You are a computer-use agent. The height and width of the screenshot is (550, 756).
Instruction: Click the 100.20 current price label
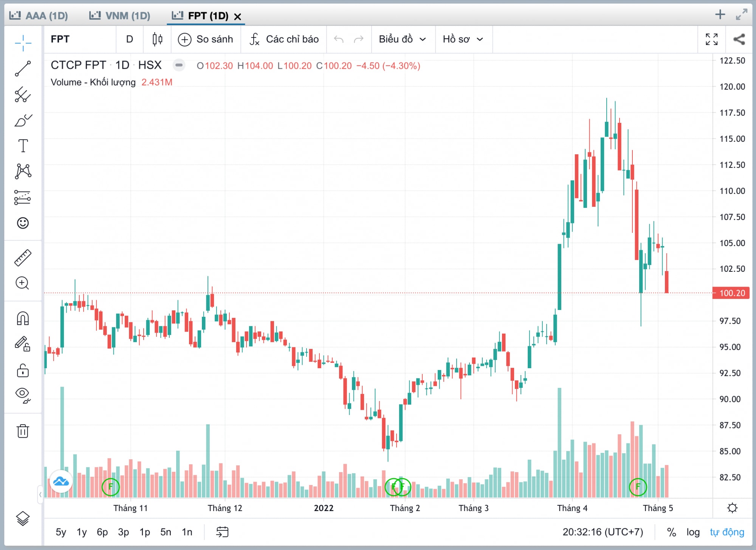[731, 293]
